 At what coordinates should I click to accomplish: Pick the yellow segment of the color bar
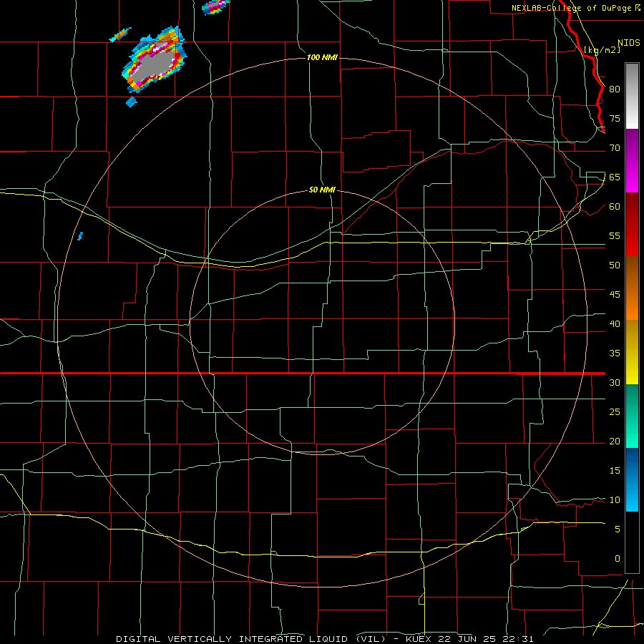[x=632, y=352]
